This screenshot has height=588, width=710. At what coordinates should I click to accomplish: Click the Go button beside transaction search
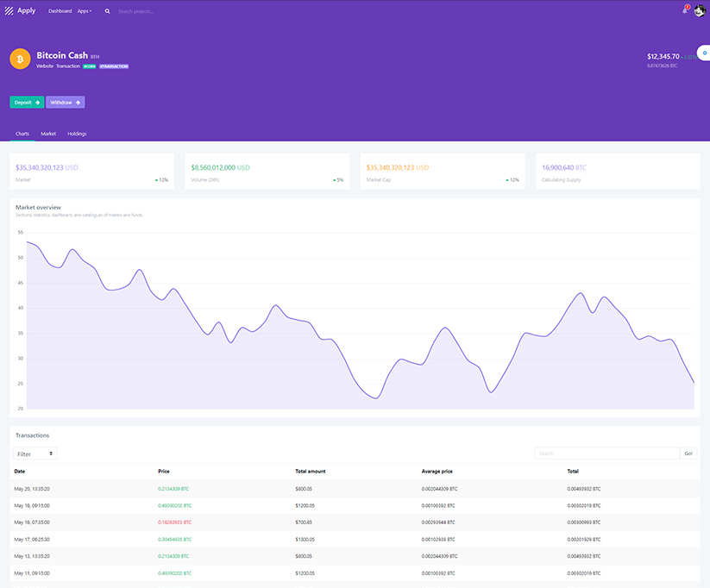click(688, 454)
